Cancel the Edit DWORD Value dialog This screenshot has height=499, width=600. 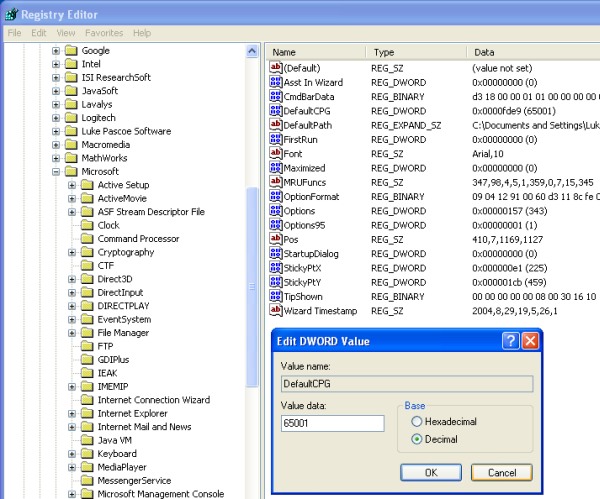click(502, 473)
